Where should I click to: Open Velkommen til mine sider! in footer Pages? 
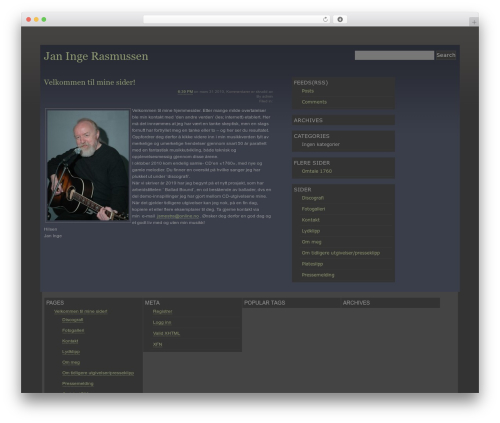coord(81,311)
